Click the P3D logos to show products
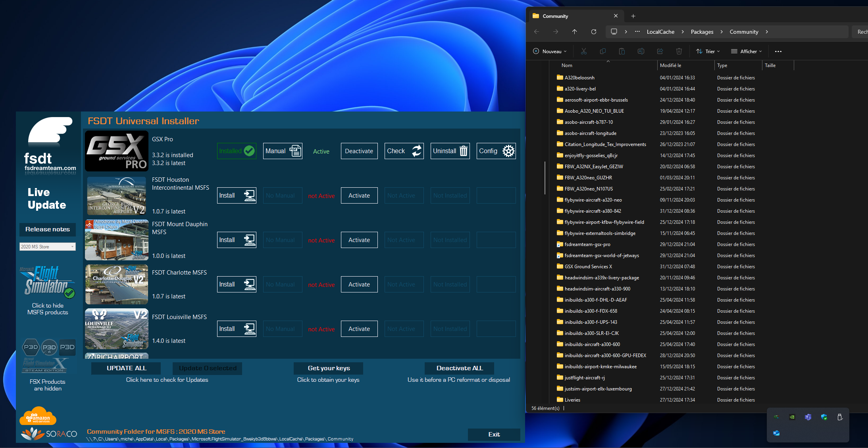Image resolution: width=868 pixels, height=448 pixels. (x=48, y=347)
